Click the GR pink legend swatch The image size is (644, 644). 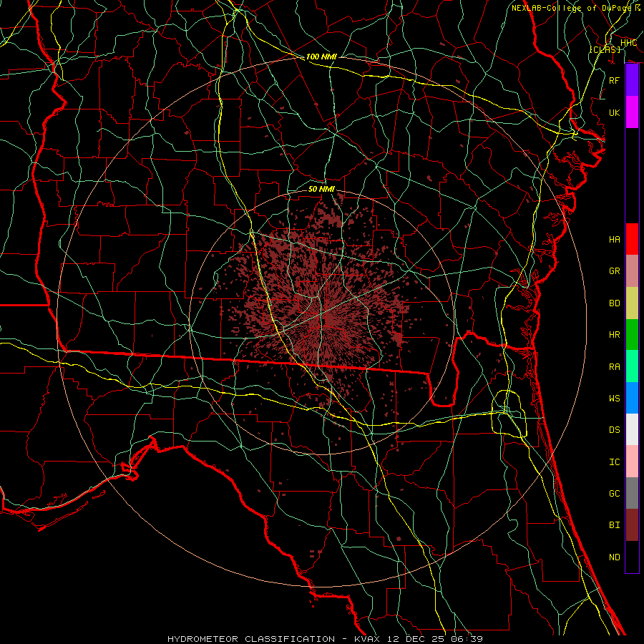point(632,270)
